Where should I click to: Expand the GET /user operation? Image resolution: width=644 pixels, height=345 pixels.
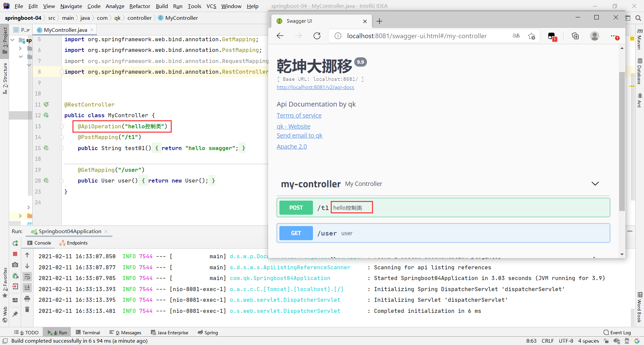tap(443, 233)
